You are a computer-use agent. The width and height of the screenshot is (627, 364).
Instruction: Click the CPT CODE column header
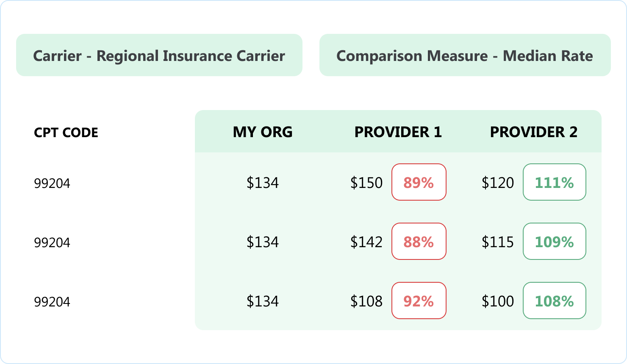pos(66,132)
